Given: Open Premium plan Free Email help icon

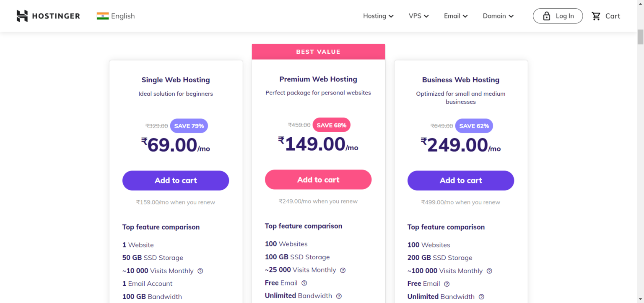Looking at the screenshot, I should pos(304,283).
